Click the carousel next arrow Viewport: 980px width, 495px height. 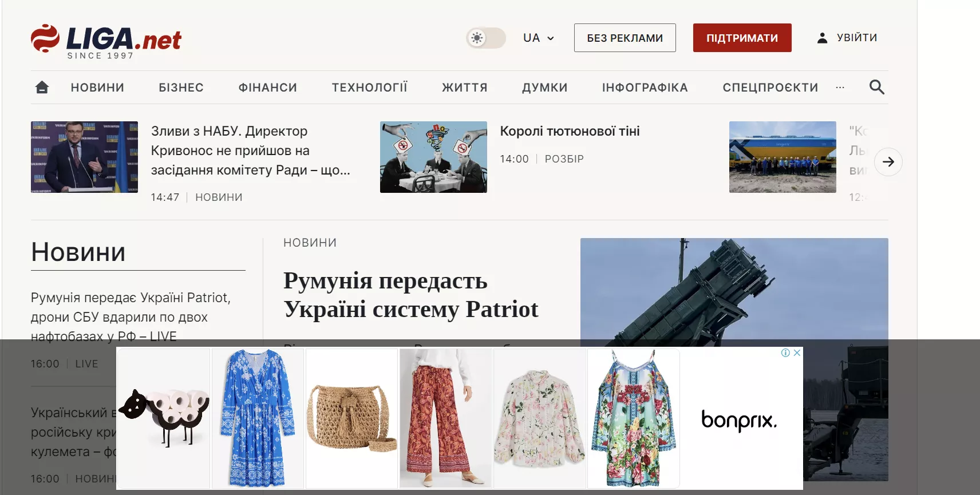point(888,162)
